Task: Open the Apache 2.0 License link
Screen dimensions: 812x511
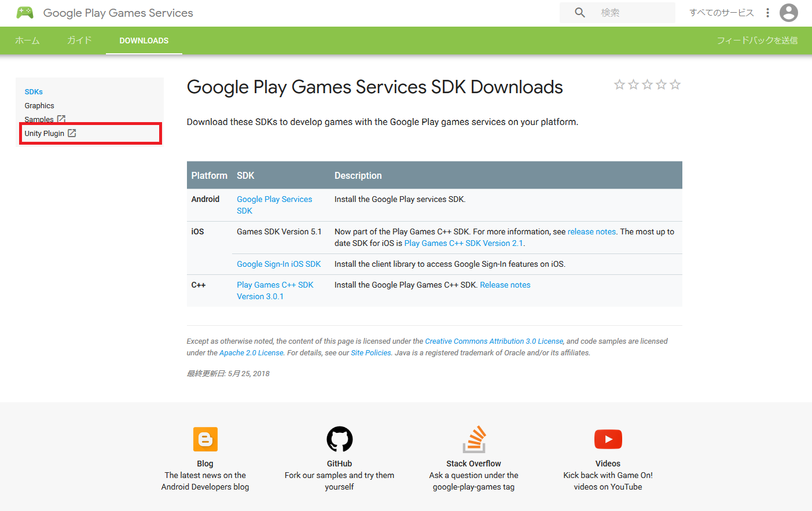Action: click(x=251, y=353)
